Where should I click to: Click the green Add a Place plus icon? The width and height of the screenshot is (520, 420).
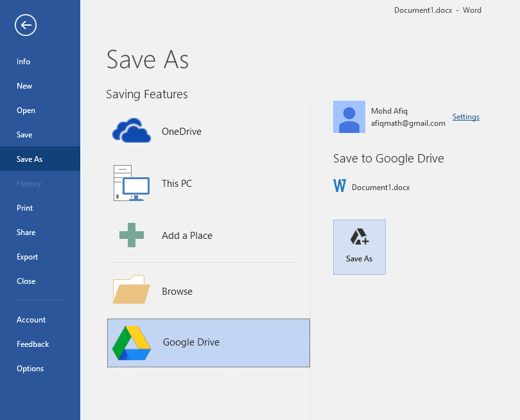131,235
